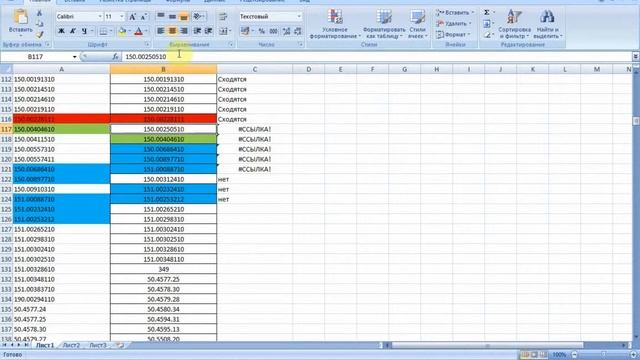Select the row 116 header
The height and width of the screenshot is (360, 640).
[x=6, y=119]
